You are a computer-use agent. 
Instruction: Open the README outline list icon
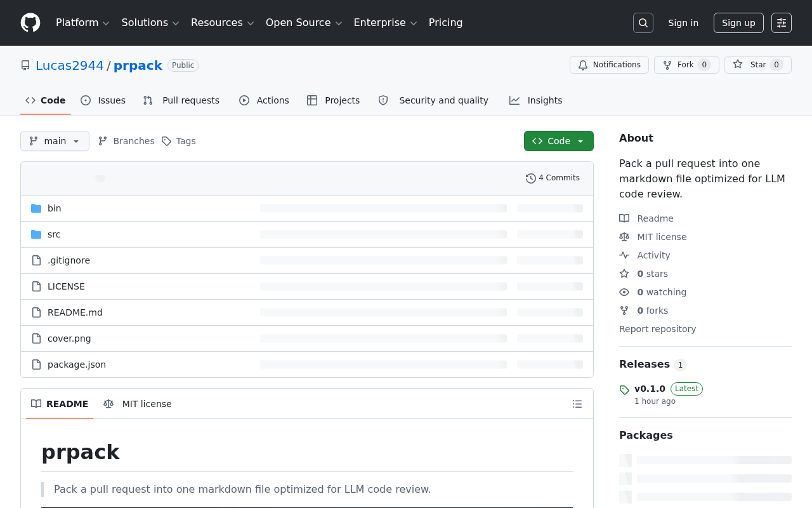pos(577,404)
